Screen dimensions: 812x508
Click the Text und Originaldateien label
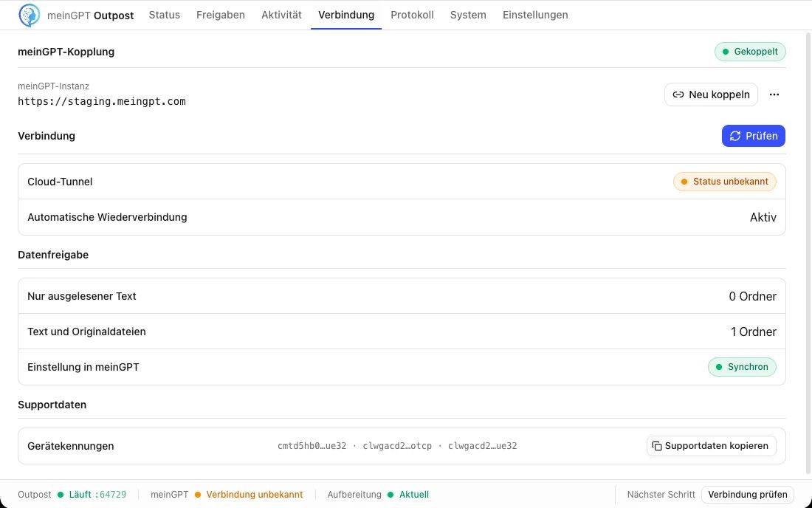pyautogui.click(x=86, y=332)
